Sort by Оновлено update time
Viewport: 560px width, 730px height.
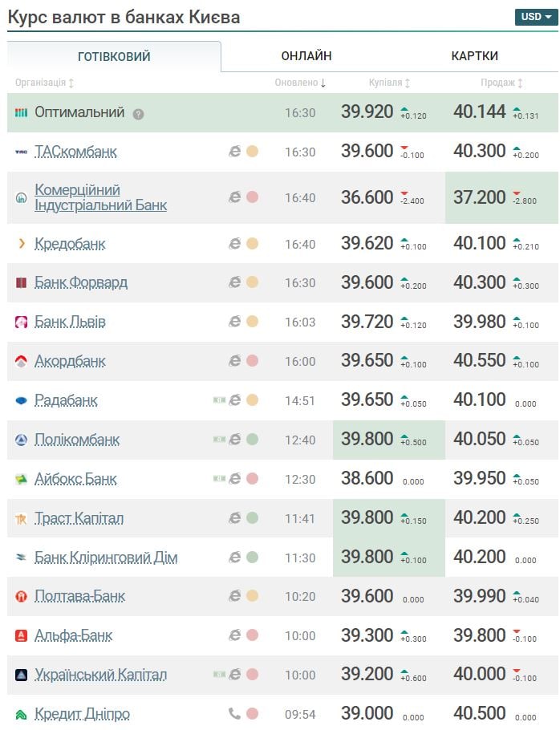[x=300, y=83]
